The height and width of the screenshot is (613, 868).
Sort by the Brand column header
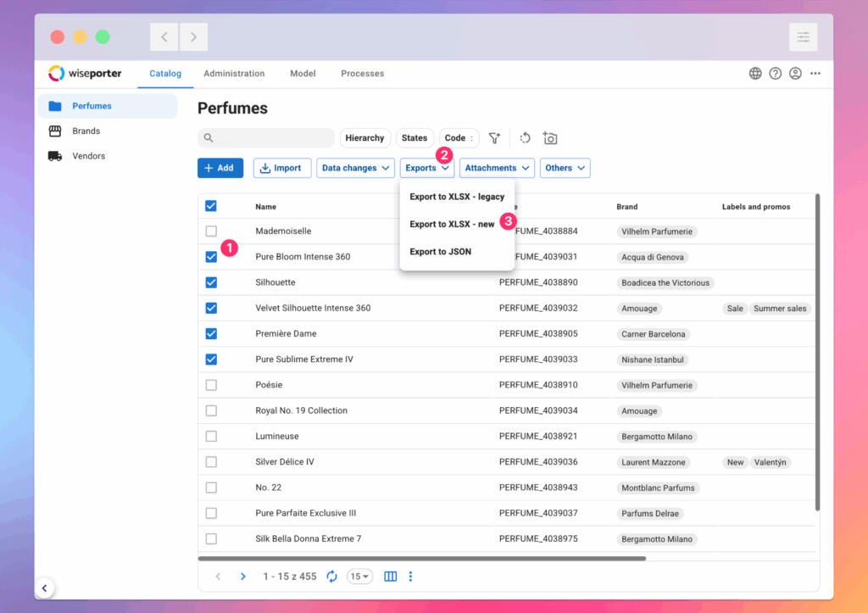click(627, 207)
